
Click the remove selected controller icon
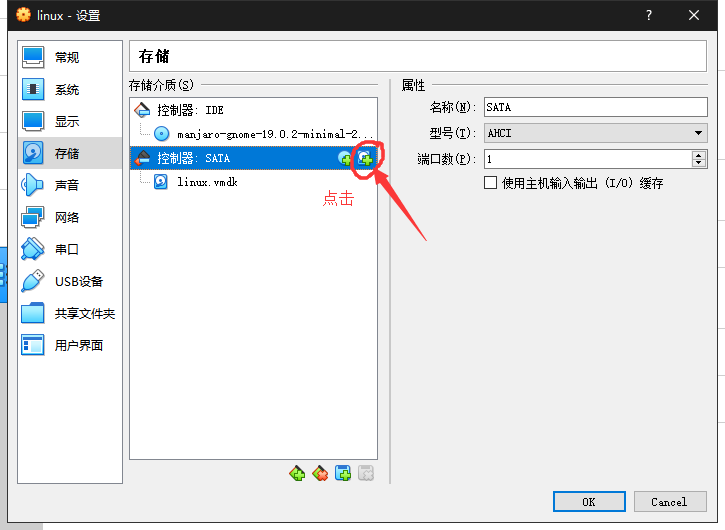[x=320, y=474]
